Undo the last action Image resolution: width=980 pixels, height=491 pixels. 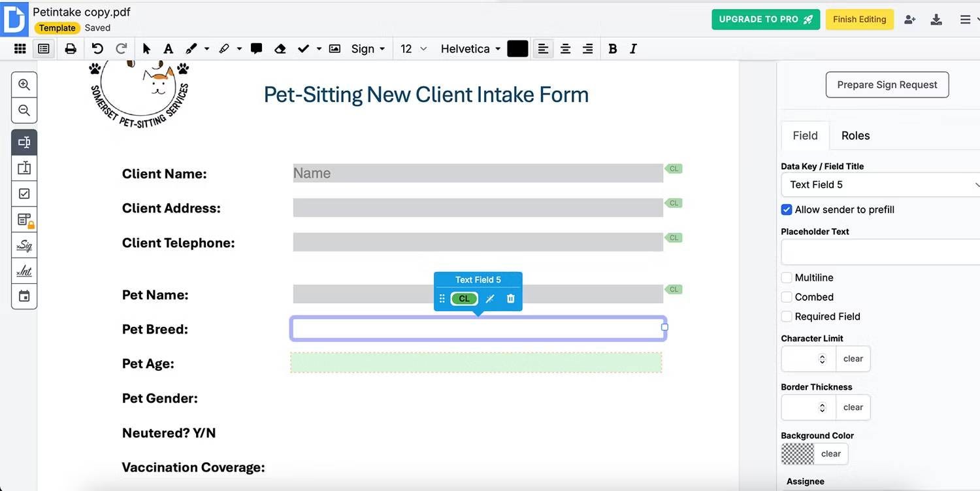(97, 49)
